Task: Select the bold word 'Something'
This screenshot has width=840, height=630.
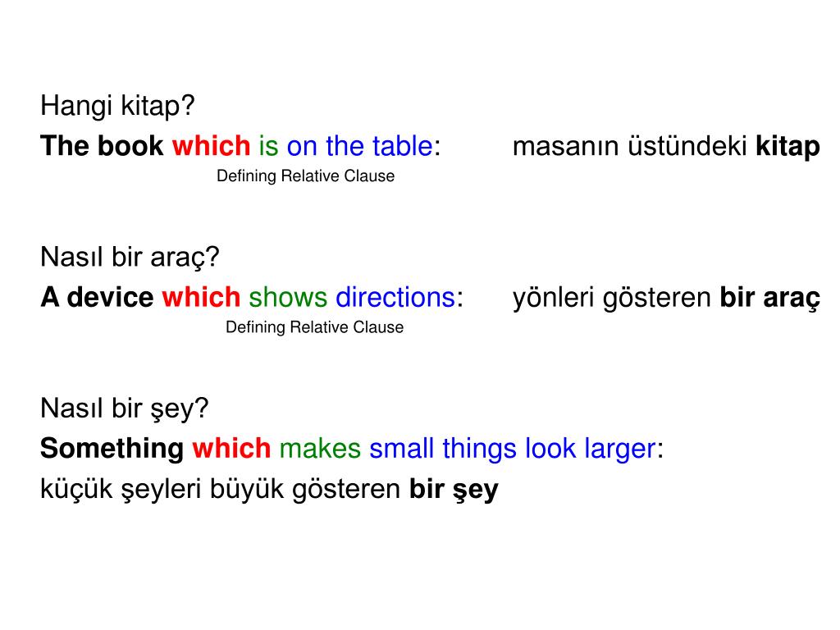Action: (112, 449)
